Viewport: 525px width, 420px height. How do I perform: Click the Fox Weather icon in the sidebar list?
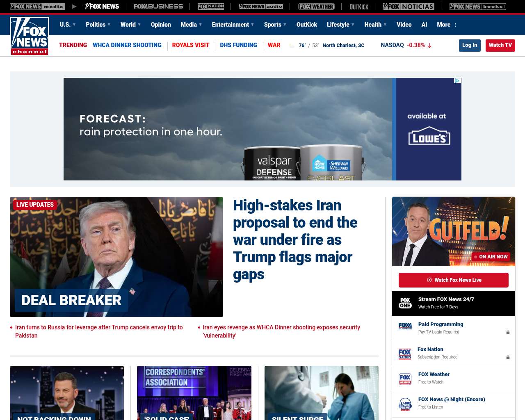point(405,379)
